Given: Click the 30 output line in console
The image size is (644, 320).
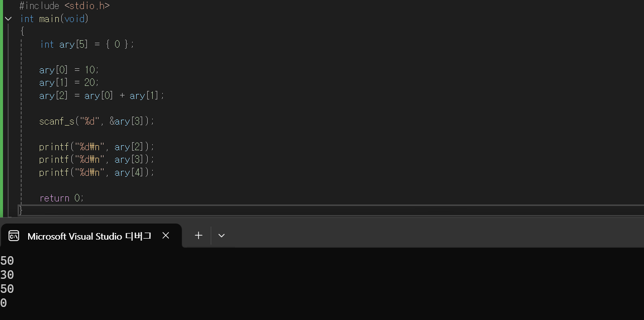Looking at the screenshot, I should [x=7, y=275].
